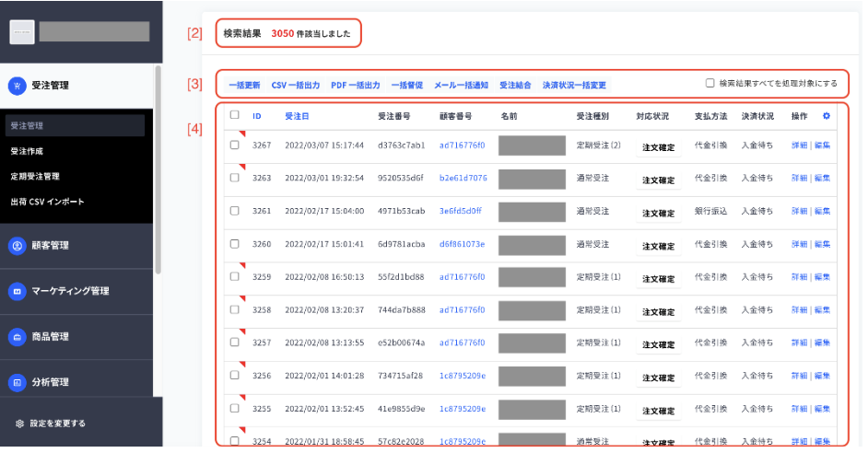Open customer 1c8795209e in order 3256 row

click(463, 376)
